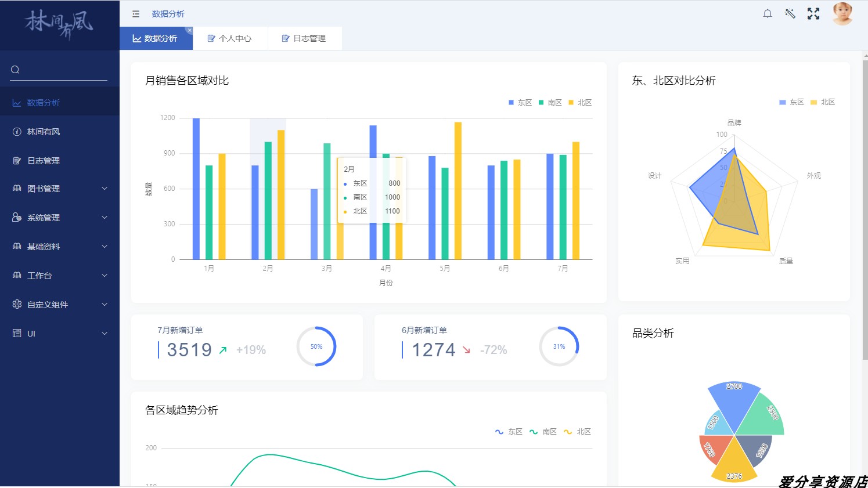Viewport: 868px width, 488px height.
Task: Open 林间有风 in the sidebar
Action: (44, 132)
